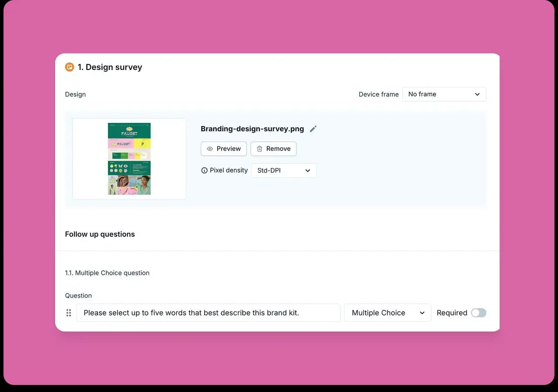The image size is (558, 392).
Task: Click the drag handle beside the question field
Action: (69, 313)
